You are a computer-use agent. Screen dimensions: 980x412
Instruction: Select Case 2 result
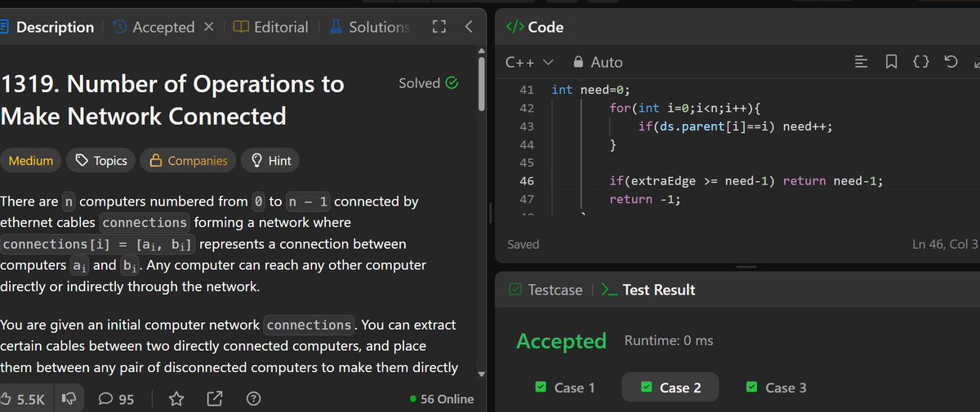click(x=670, y=388)
